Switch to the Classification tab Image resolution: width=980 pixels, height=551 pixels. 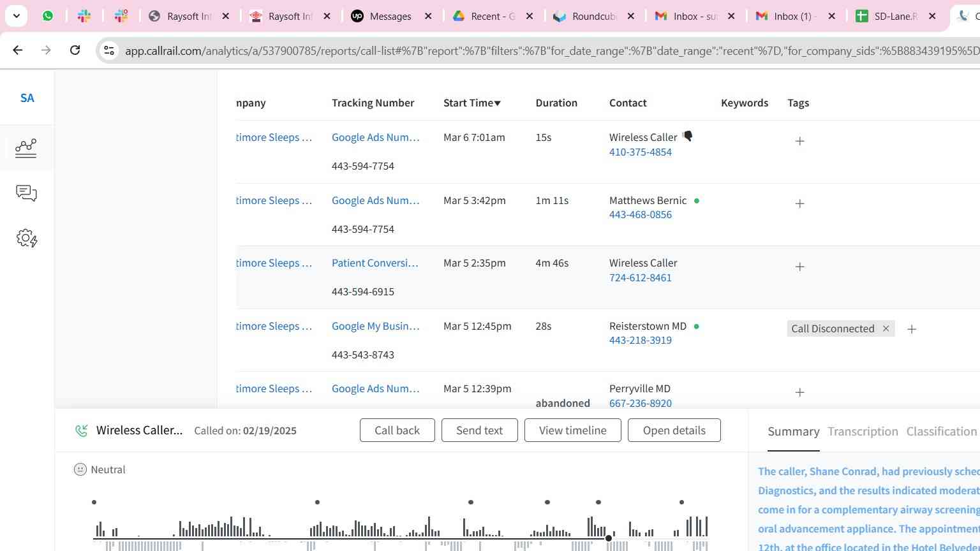pyautogui.click(x=941, y=432)
